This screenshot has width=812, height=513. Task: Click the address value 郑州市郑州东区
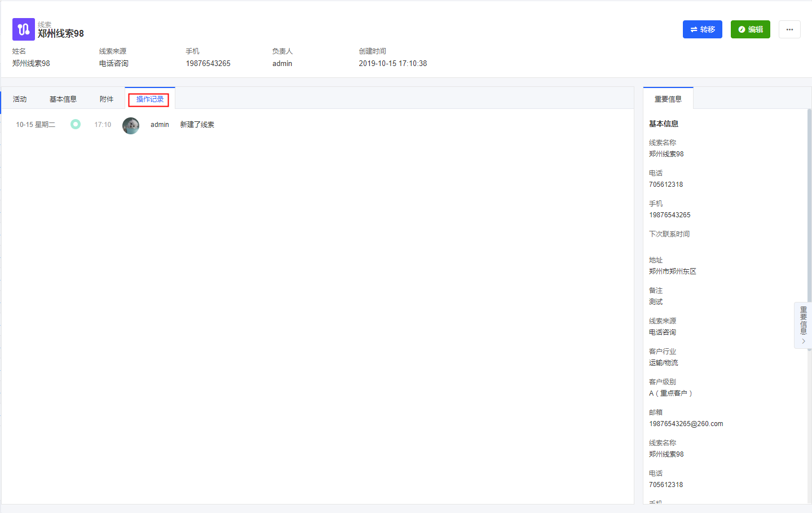[x=672, y=271]
